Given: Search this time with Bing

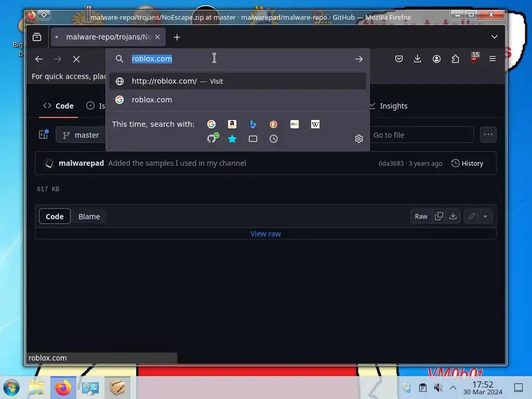Looking at the screenshot, I should tap(253, 124).
